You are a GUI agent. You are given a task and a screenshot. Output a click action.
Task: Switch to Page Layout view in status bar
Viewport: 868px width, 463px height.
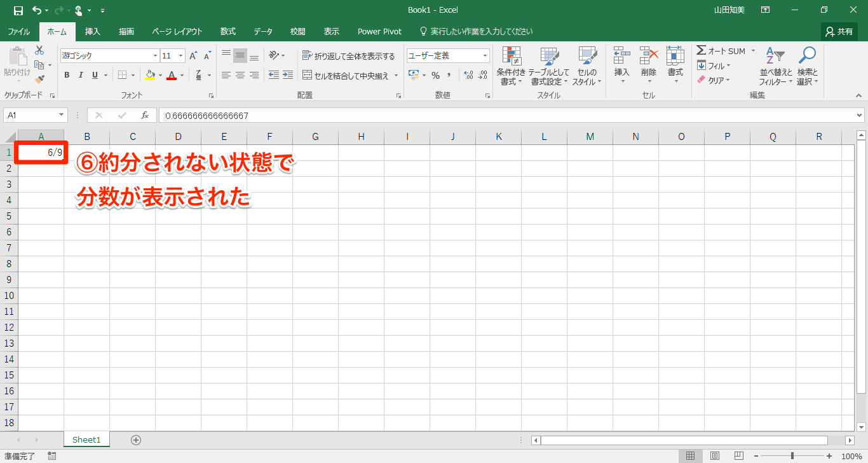[x=714, y=456]
